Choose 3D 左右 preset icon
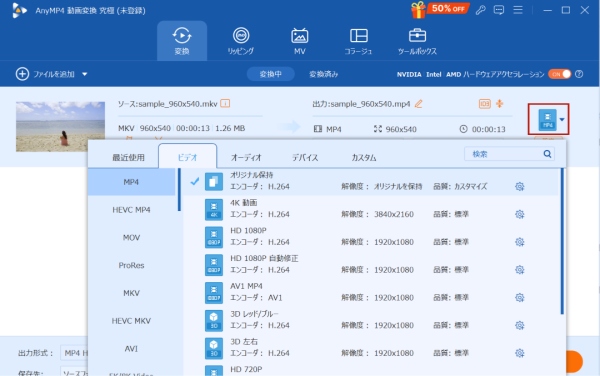The image size is (600, 376). pos(214,348)
